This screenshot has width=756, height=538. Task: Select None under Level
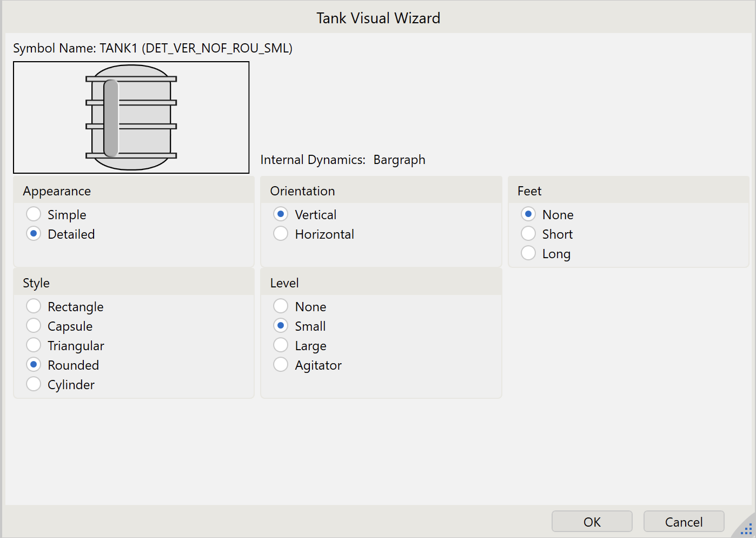point(281,306)
